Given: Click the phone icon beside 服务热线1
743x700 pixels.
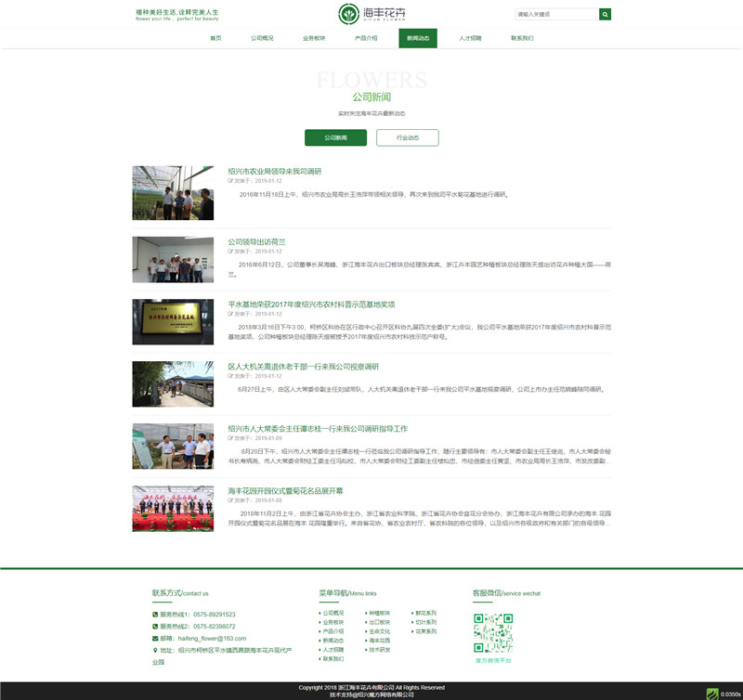Looking at the screenshot, I should click(x=155, y=615).
